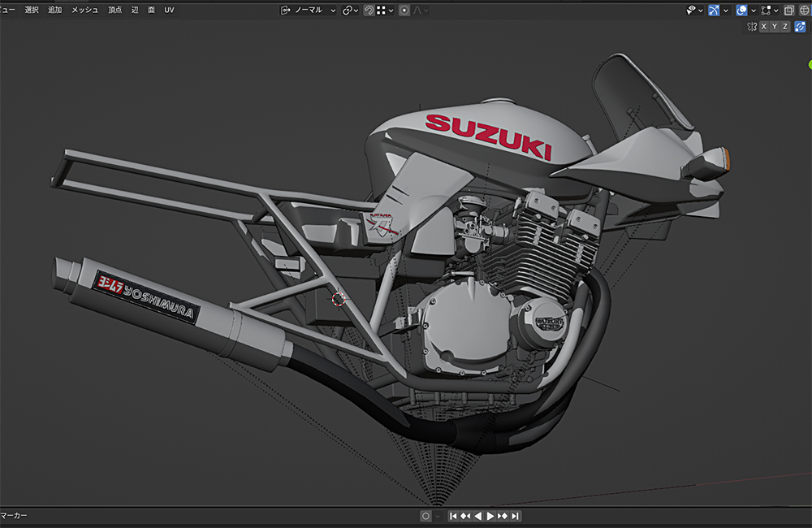Open the メッシュ menu
This screenshot has height=528, width=812.
85,10
